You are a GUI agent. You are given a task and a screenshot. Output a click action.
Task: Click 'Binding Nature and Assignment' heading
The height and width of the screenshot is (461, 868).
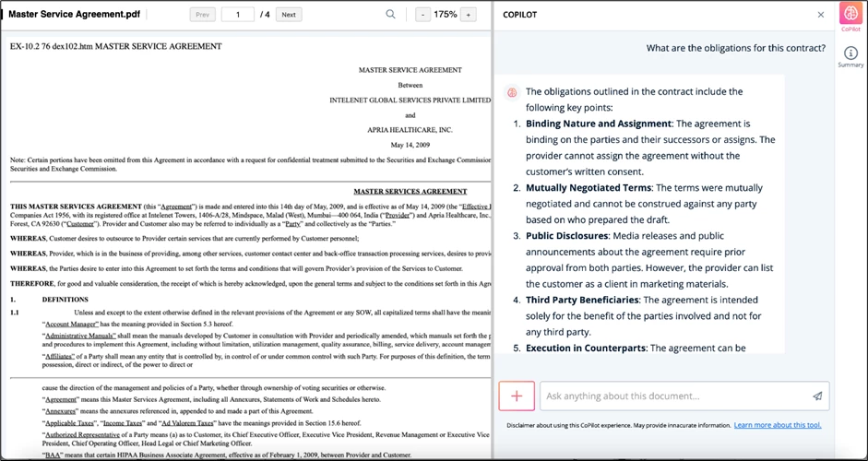click(599, 124)
